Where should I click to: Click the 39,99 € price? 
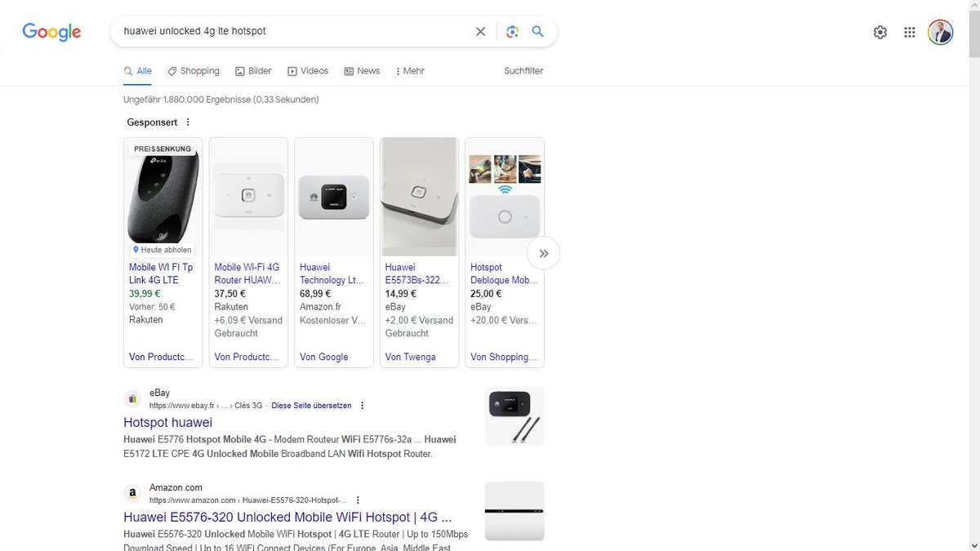click(145, 293)
